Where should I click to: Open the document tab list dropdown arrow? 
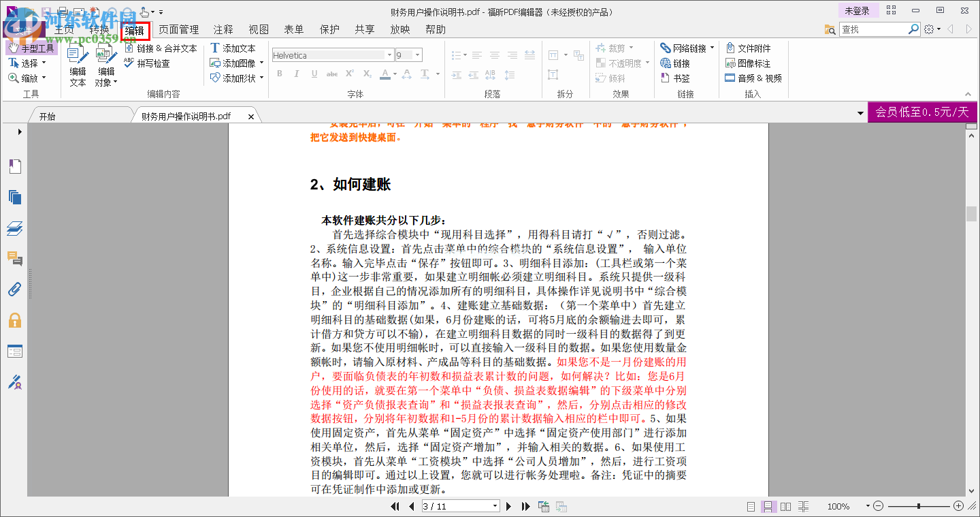[x=860, y=113]
